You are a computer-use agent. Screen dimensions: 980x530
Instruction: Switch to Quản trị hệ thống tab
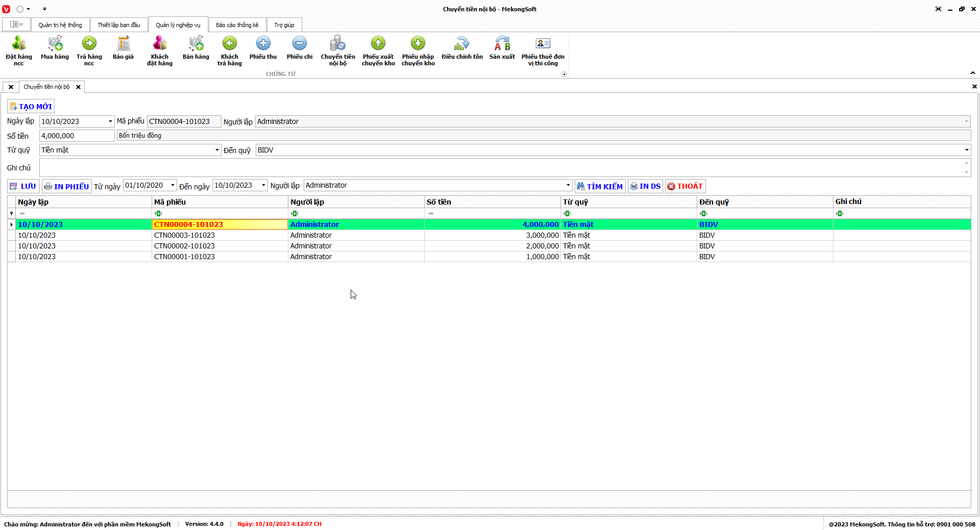(60, 25)
